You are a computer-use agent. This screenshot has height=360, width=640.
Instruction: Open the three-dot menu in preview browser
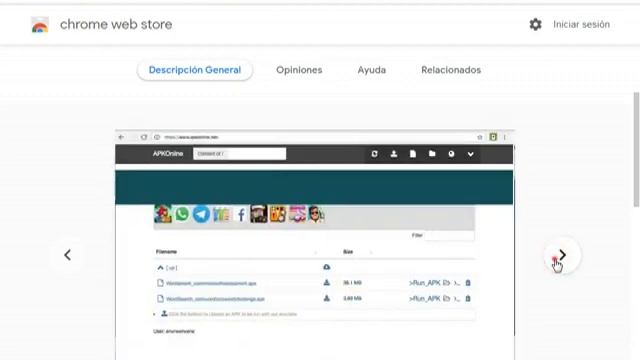[x=505, y=137]
